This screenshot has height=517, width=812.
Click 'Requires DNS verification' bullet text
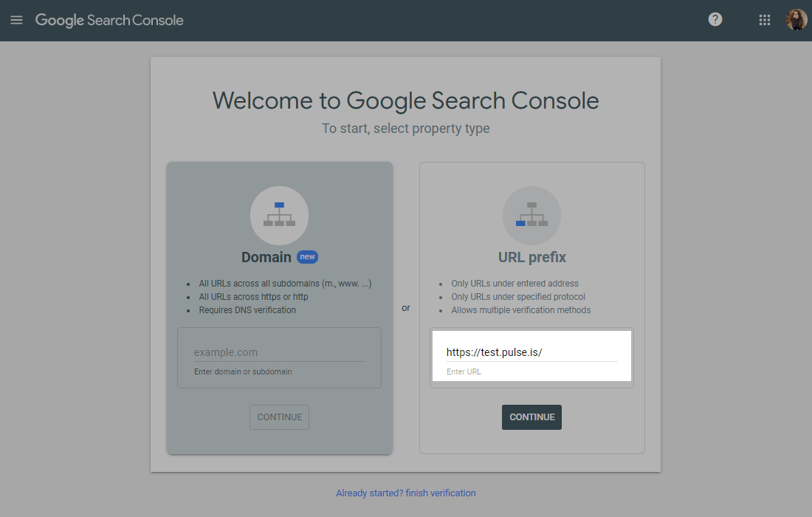tap(247, 310)
